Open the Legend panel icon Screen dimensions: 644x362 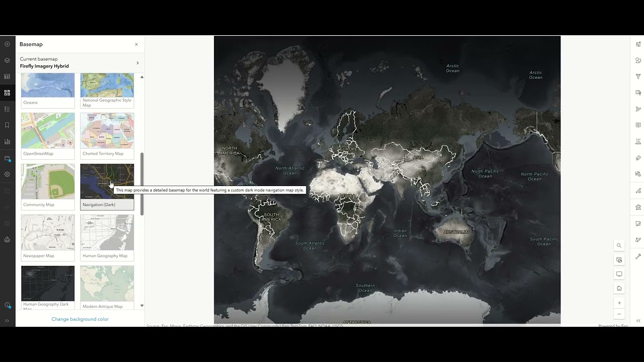tap(7, 109)
